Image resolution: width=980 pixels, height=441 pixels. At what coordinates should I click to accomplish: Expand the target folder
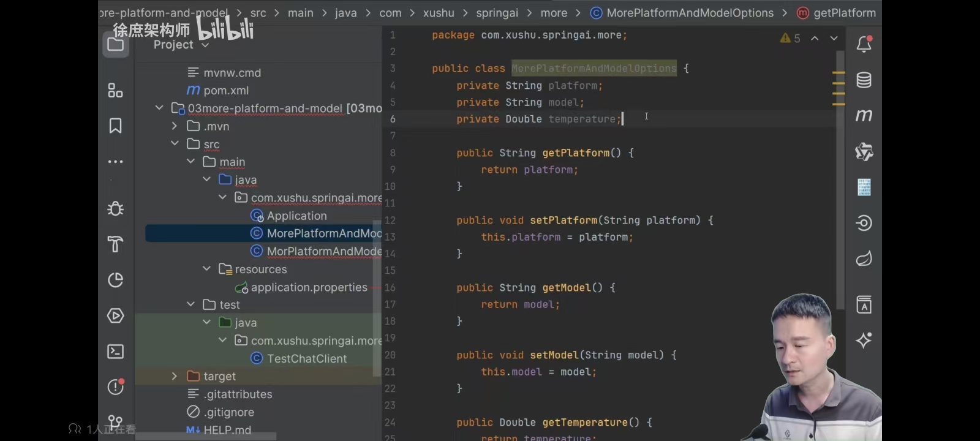pyautogui.click(x=175, y=375)
